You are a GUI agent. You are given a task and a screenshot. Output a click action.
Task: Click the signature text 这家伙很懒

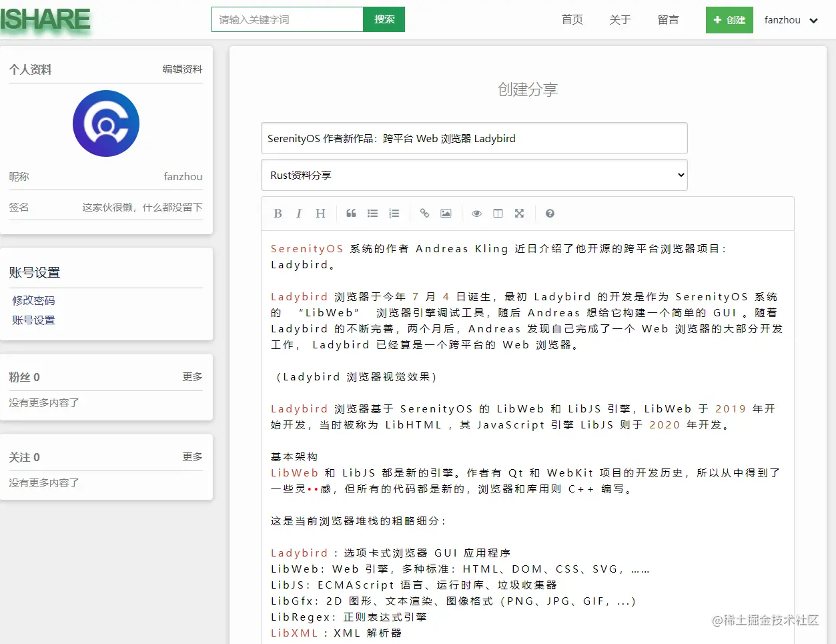[142, 208]
